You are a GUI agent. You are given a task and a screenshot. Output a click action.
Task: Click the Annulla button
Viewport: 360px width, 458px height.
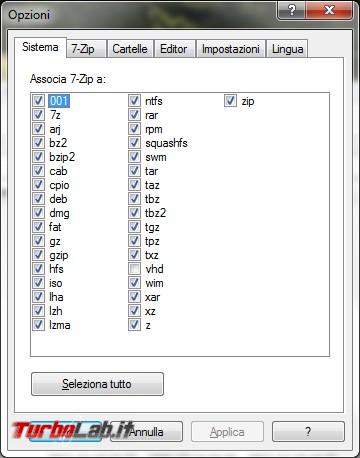[x=146, y=432]
